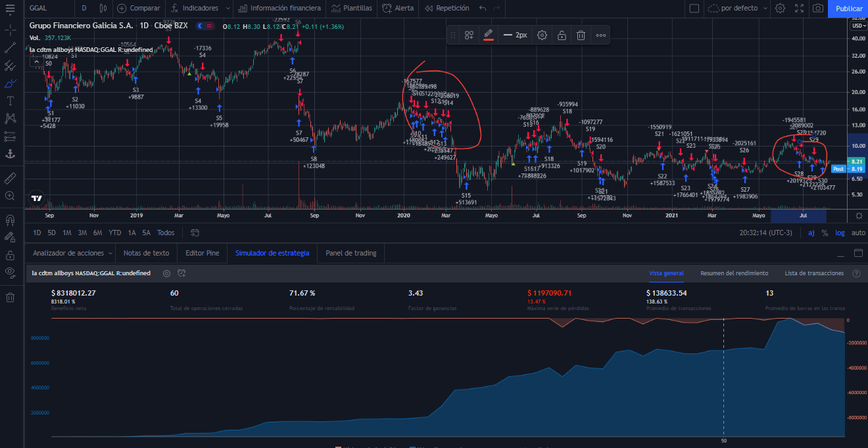This screenshot has width=868, height=448.
Task: Remove drawings using sidebar trash icon
Action: [x=11, y=298]
